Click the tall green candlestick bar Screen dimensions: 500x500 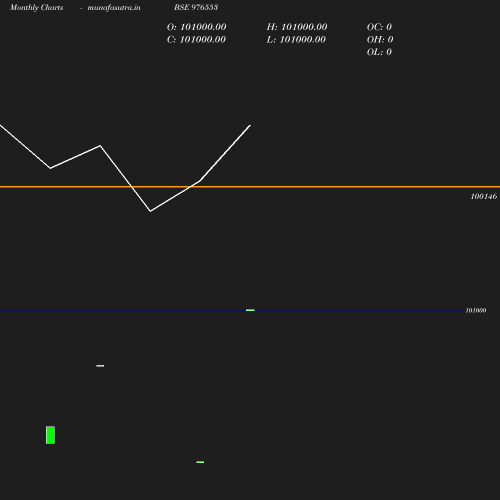click(50, 435)
